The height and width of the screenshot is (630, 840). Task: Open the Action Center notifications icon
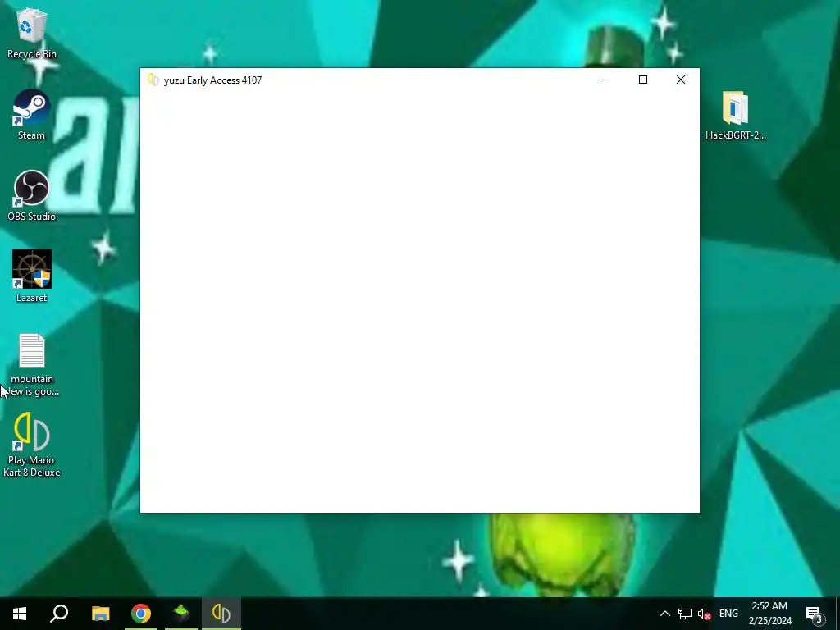click(x=815, y=614)
